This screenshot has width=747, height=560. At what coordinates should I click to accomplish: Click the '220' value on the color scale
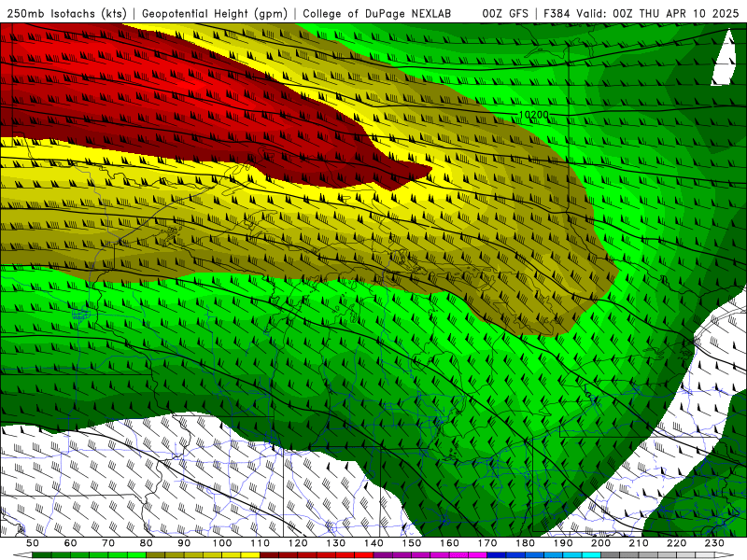[677, 543]
